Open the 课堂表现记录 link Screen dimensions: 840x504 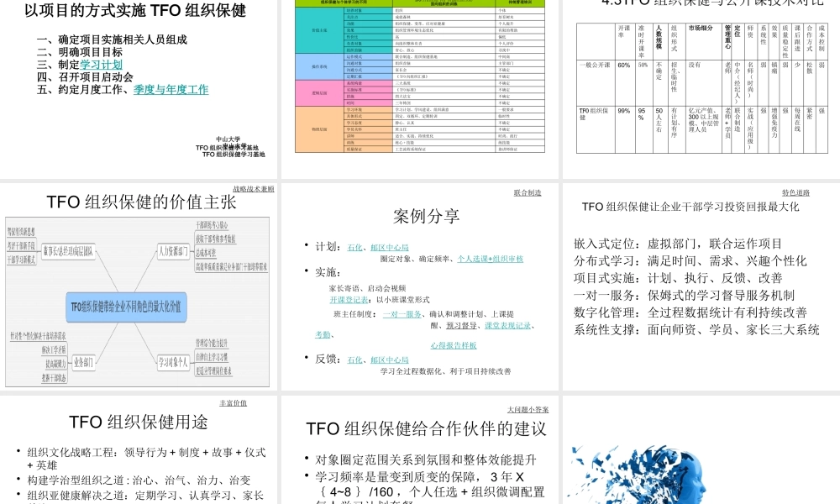[508, 326]
